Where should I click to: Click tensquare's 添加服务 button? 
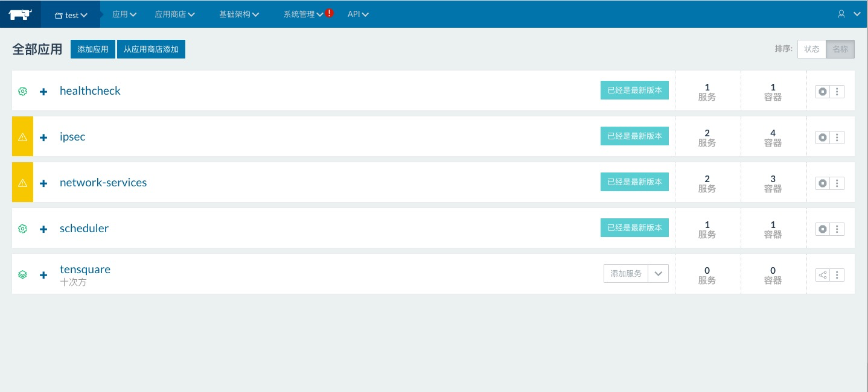pos(626,274)
